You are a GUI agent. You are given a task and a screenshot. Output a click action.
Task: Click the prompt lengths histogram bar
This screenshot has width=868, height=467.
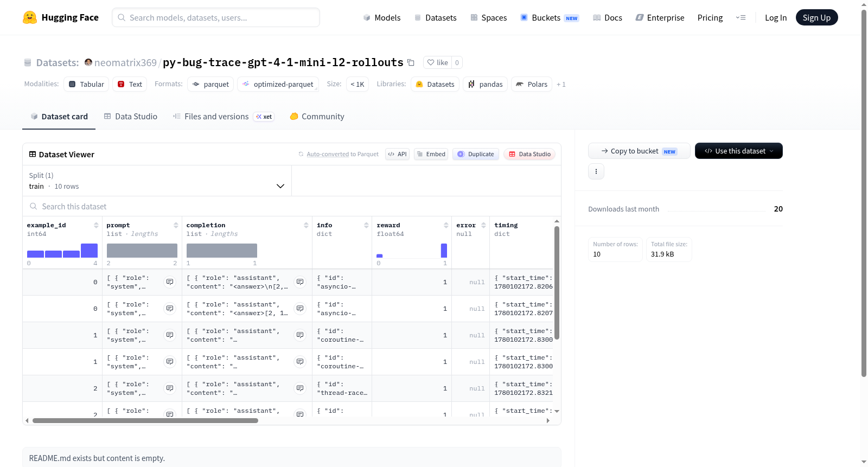coord(142,250)
